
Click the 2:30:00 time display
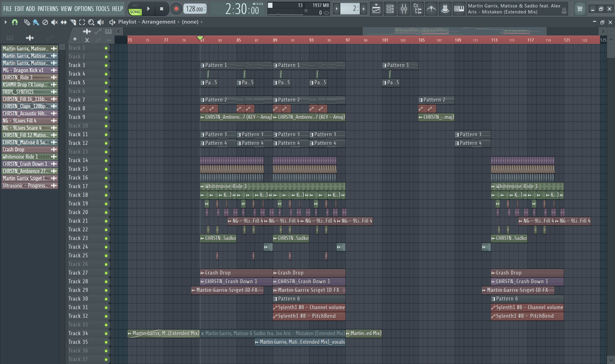click(x=243, y=9)
